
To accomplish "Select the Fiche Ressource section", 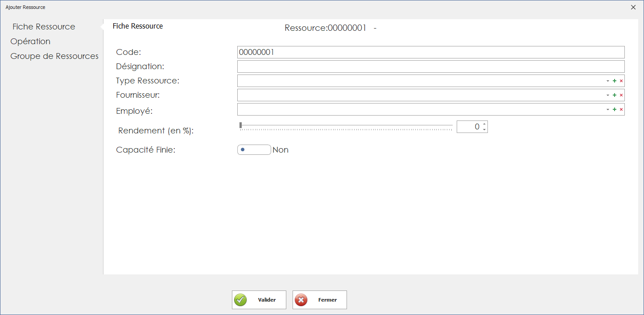I will (x=44, y=27).
